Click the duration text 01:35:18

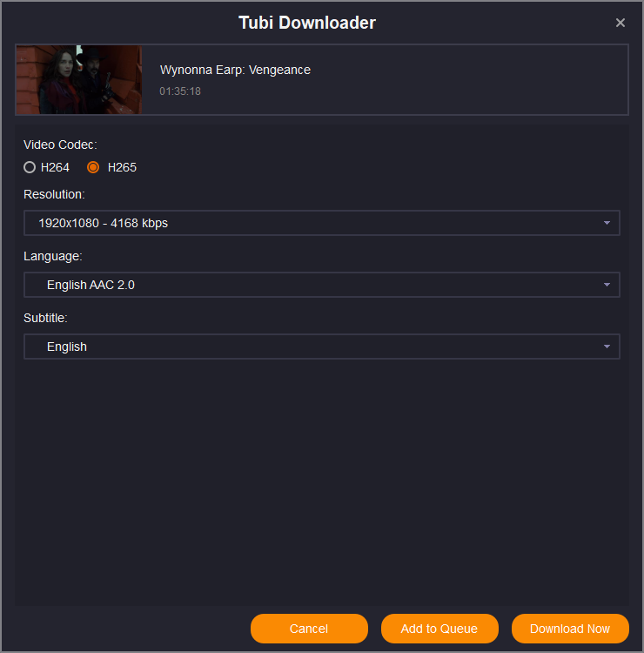coord(180,91)
